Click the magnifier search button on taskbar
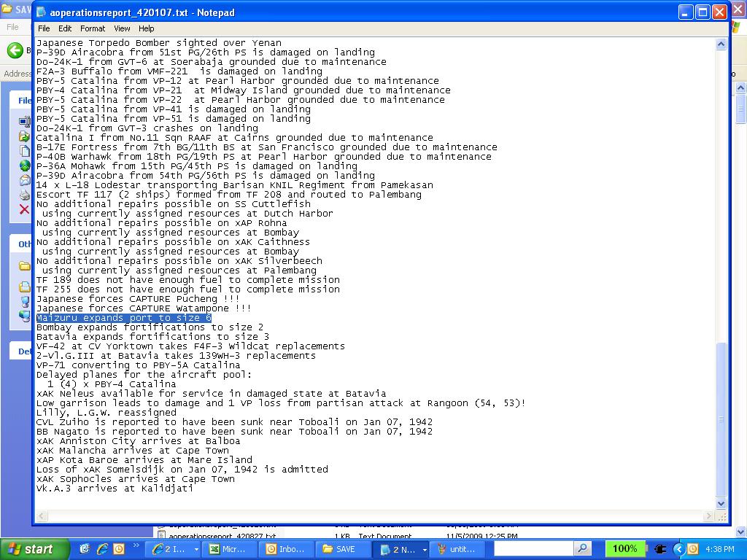 pyautogui.click(x=582, y=548)
